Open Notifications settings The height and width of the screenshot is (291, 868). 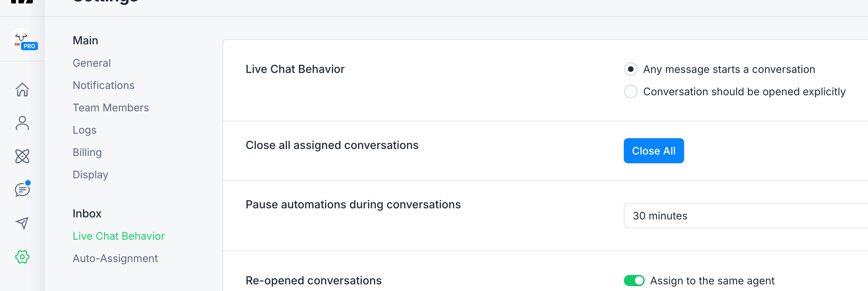click(103, 85)
